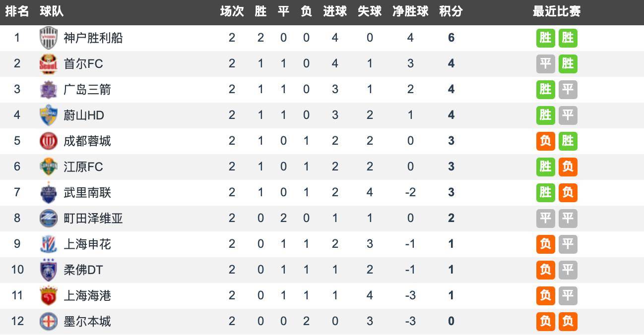
Task: Click the Machida Zelvia (町田泽维亚) logo
Action: tap(49, 219)
